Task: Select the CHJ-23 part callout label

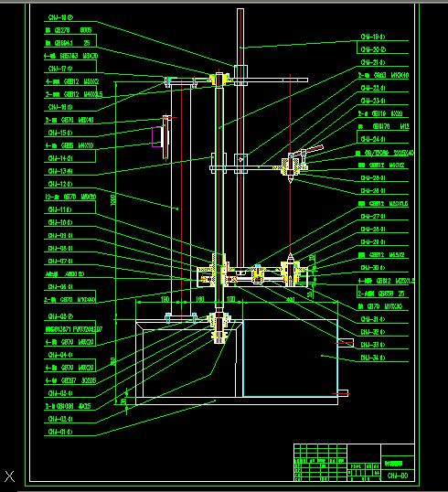Action: coord(373,101)
